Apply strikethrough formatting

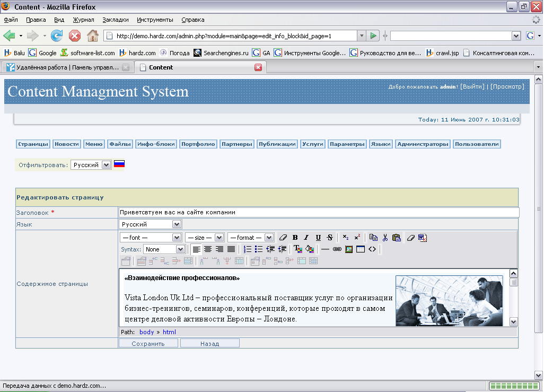tap(330, 238)
